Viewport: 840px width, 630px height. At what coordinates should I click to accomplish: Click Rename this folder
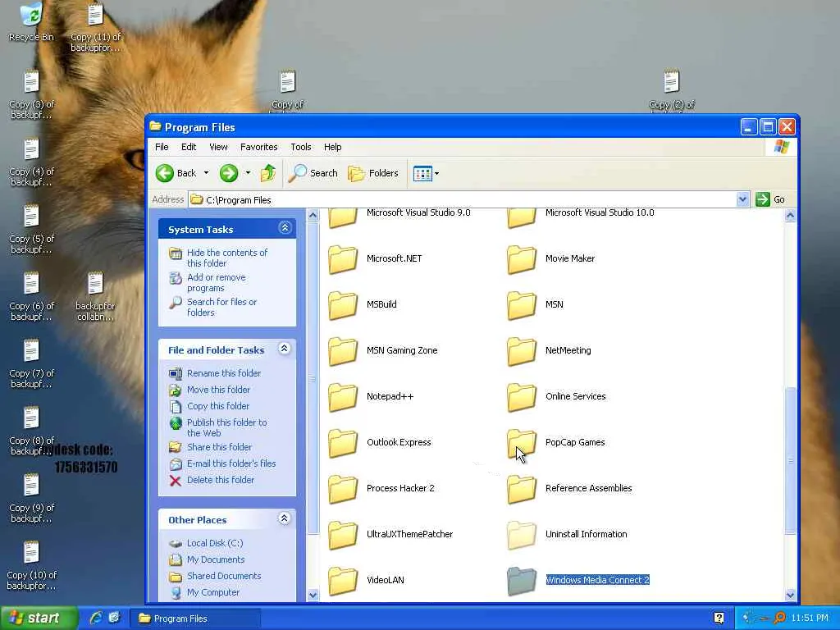point(224,373)
